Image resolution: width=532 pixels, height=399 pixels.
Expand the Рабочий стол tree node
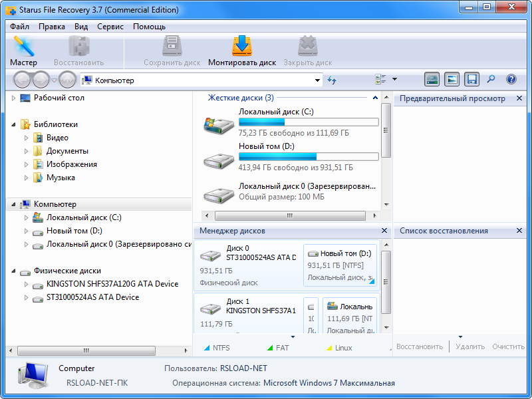(13, 98)
